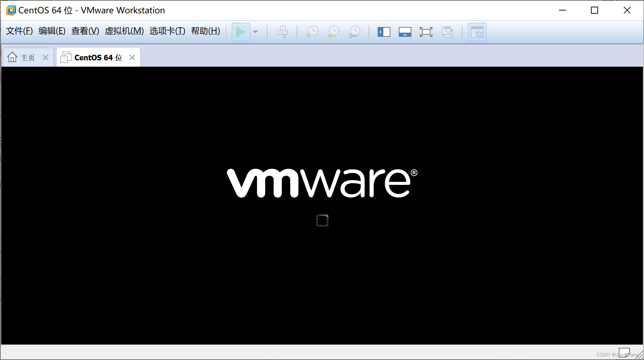Toggle the library sidebar panel
644x360 pixels.
[x=384, y=32]
